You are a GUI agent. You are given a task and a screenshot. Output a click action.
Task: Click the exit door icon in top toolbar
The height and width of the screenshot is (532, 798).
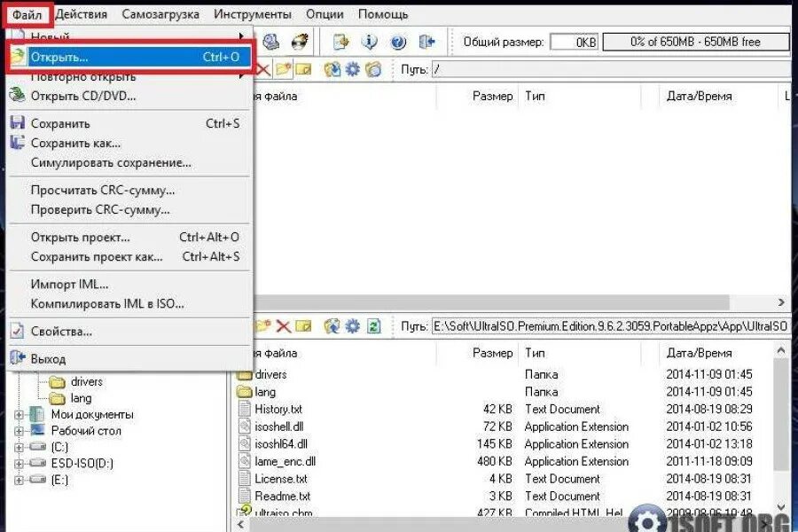[426, 42]
